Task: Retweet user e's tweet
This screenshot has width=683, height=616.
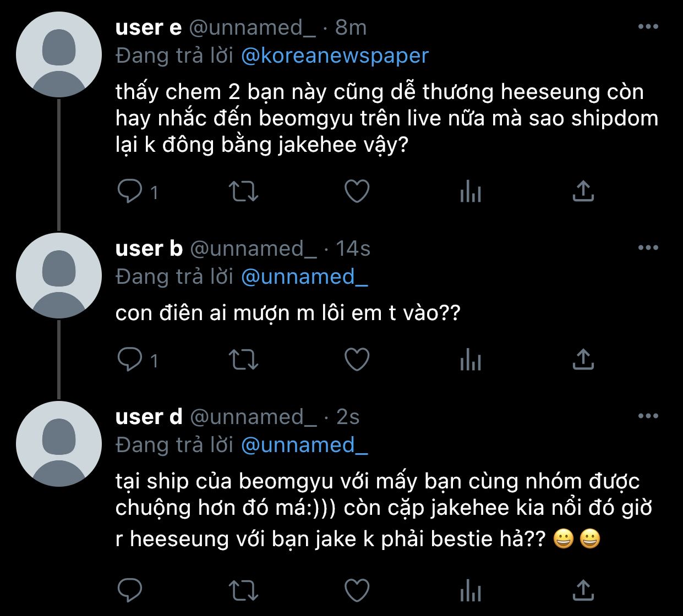Action: point(243,191)
